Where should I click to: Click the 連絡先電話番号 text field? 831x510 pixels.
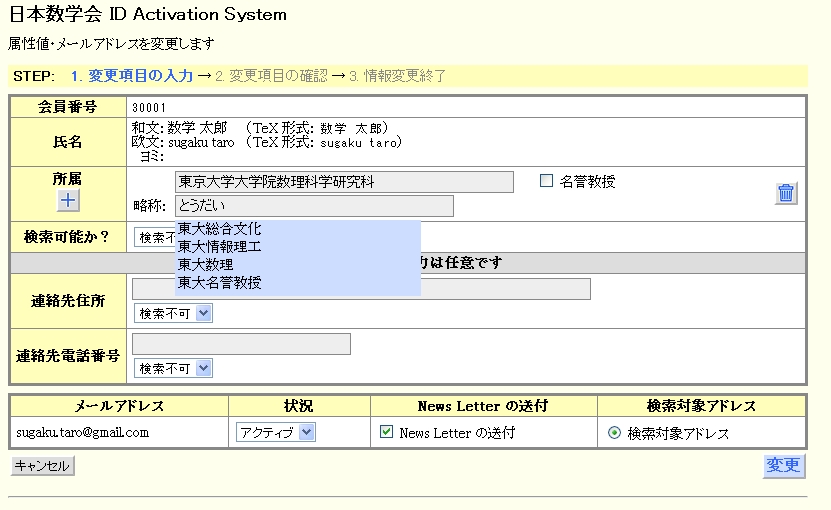241,344
